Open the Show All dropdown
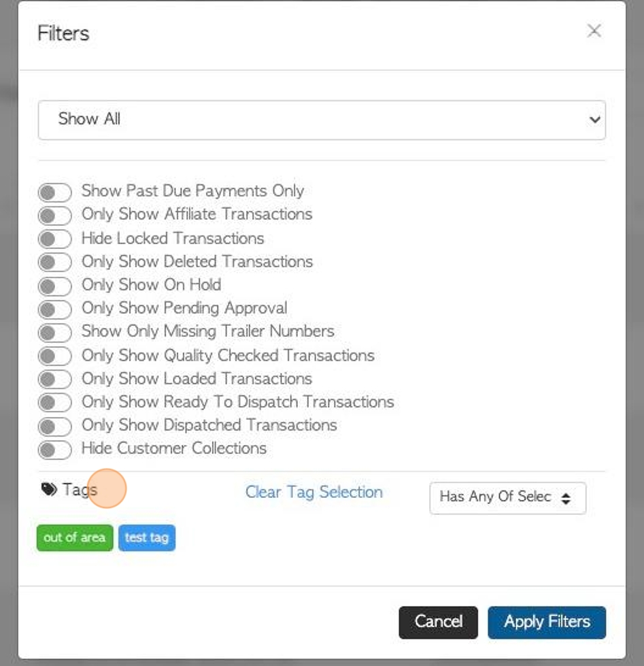 point(321,120)
